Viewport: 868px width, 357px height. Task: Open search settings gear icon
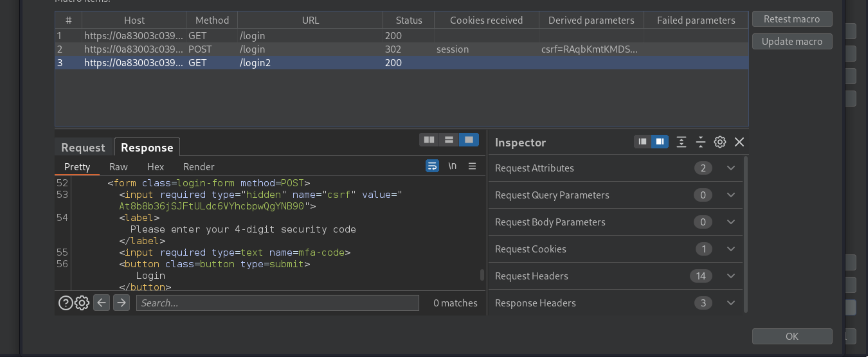pyautogui.click(x=82, y=303)
